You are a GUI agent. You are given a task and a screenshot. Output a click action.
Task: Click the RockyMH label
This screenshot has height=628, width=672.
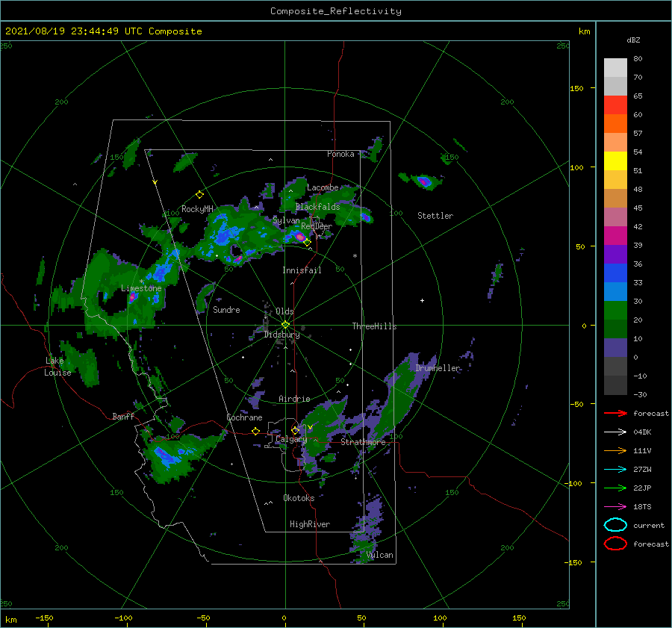197,209
